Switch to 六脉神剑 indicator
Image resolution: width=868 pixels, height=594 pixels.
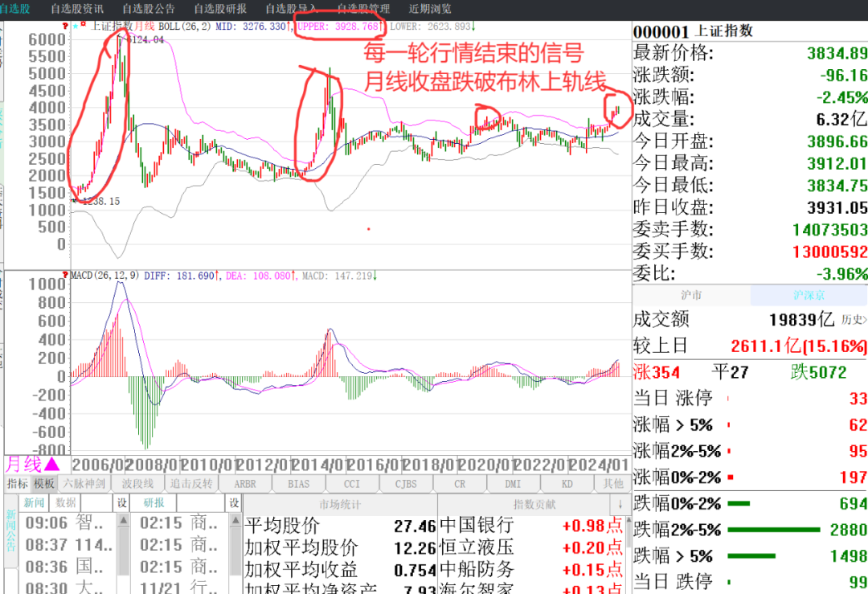click(x=84, y=483)
